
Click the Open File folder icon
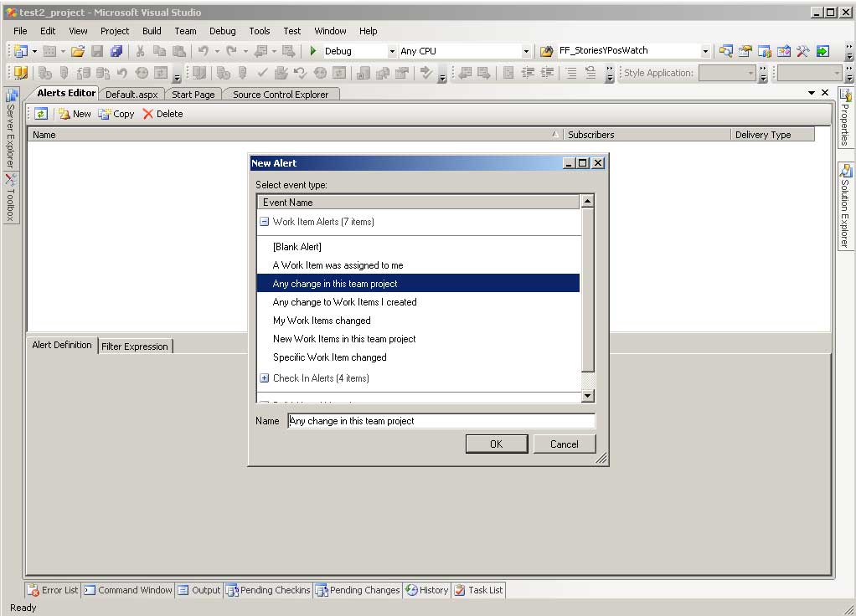78,51
